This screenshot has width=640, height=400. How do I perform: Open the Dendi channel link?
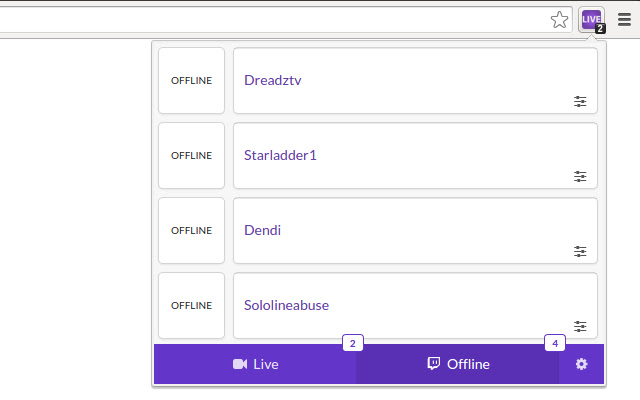coord(262,230)
